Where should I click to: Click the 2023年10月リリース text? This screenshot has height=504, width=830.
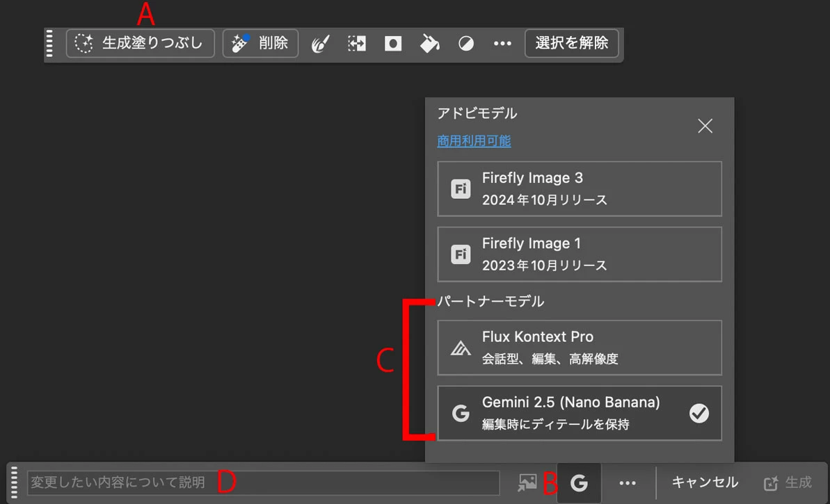544,266
